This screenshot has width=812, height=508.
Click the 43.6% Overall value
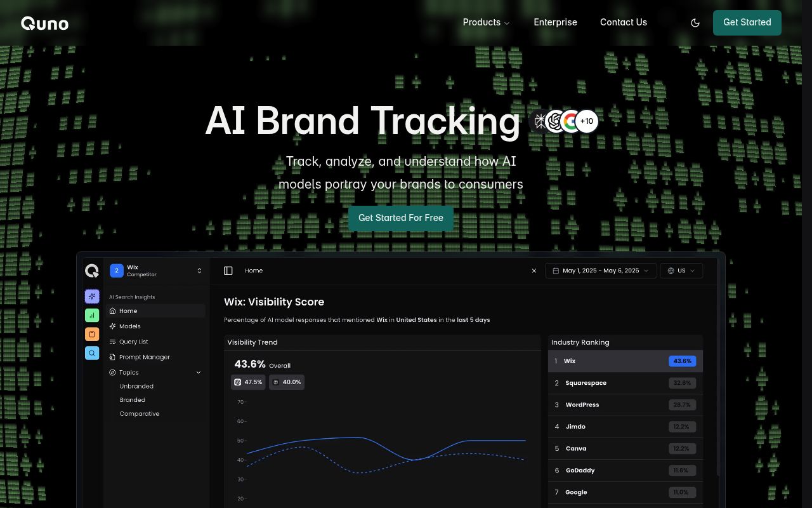coord(250,364)
